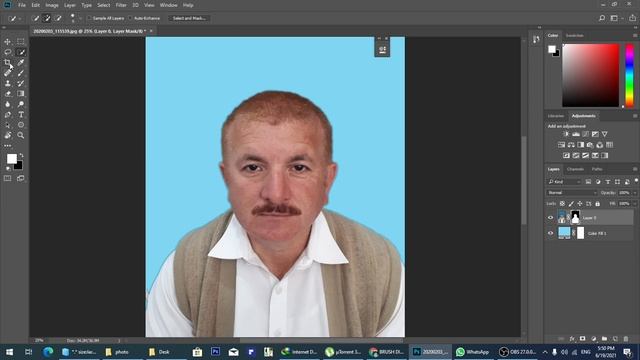Toggle Quick Mask mode

click(7, 178)
